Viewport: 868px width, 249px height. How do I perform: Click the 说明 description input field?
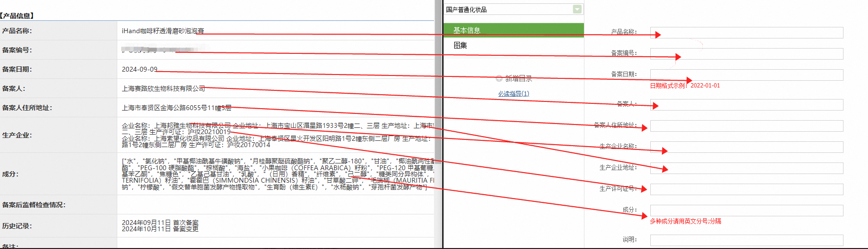click(746, 240)
